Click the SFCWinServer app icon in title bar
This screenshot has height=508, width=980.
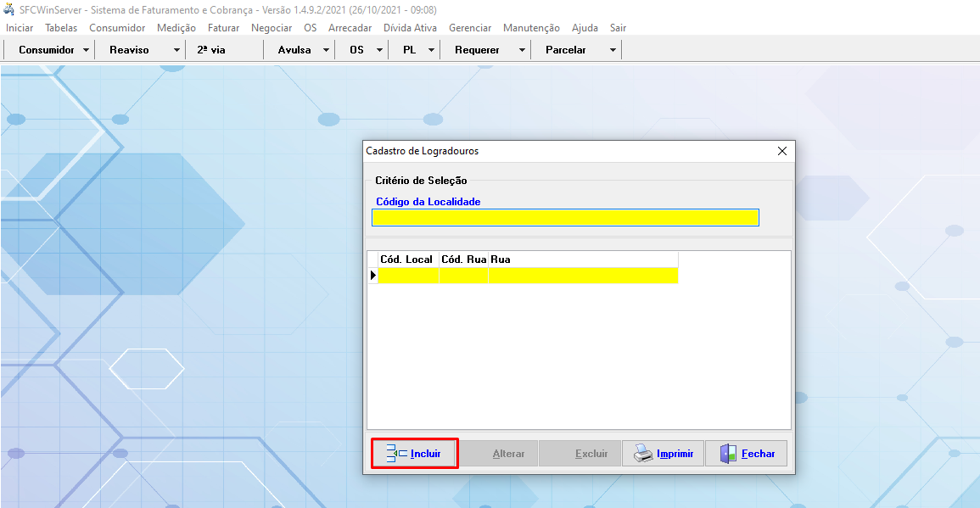point(8,9)
